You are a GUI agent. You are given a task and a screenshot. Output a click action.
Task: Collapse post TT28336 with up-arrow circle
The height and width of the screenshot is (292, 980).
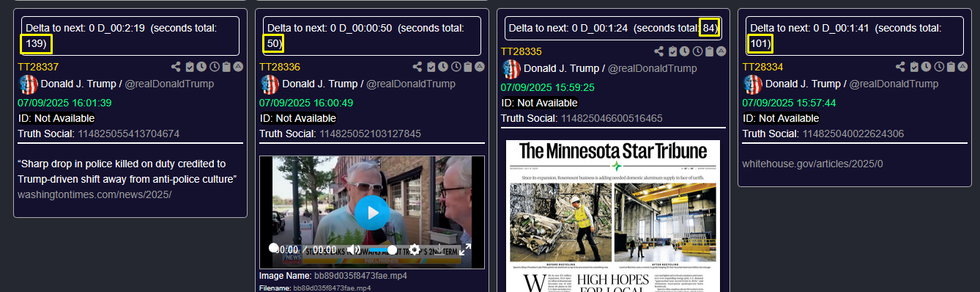click(480, 67)
